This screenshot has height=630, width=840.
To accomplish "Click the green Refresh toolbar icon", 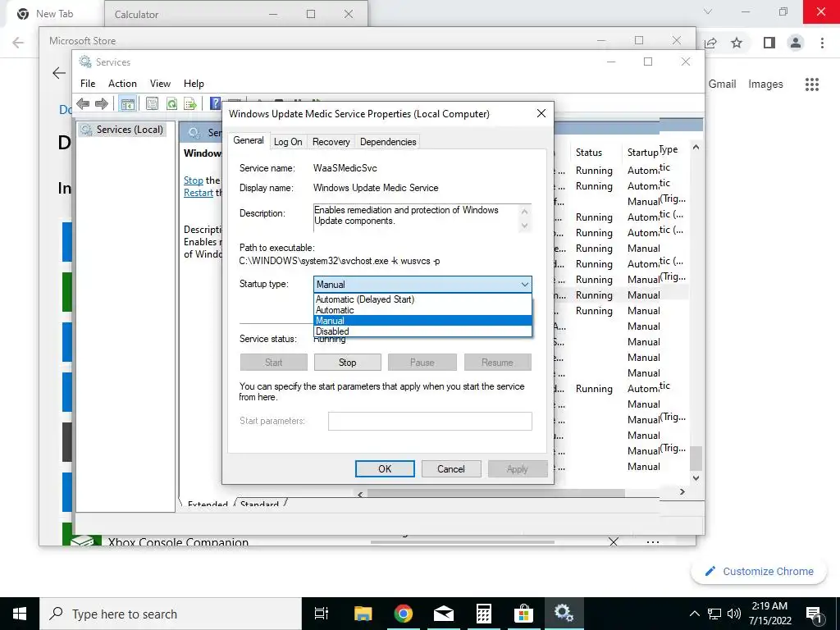I will [x=171, y=104].
